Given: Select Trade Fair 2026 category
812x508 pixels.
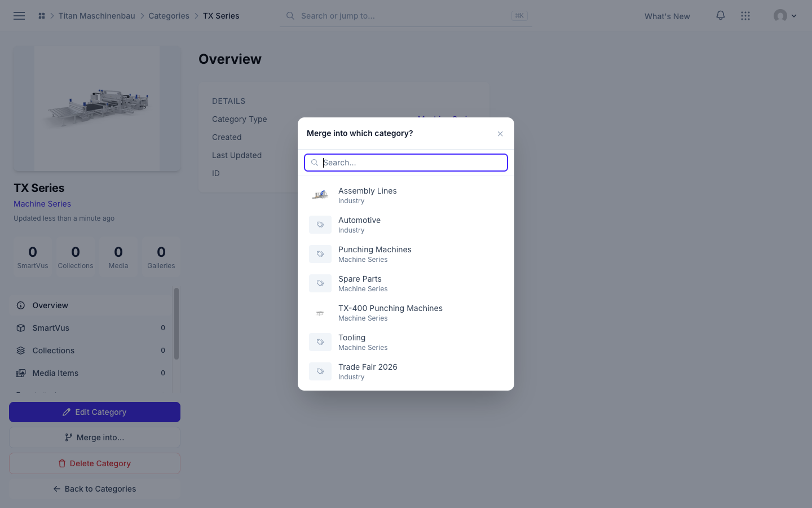Looking at the screenshot, I should 406,371.
